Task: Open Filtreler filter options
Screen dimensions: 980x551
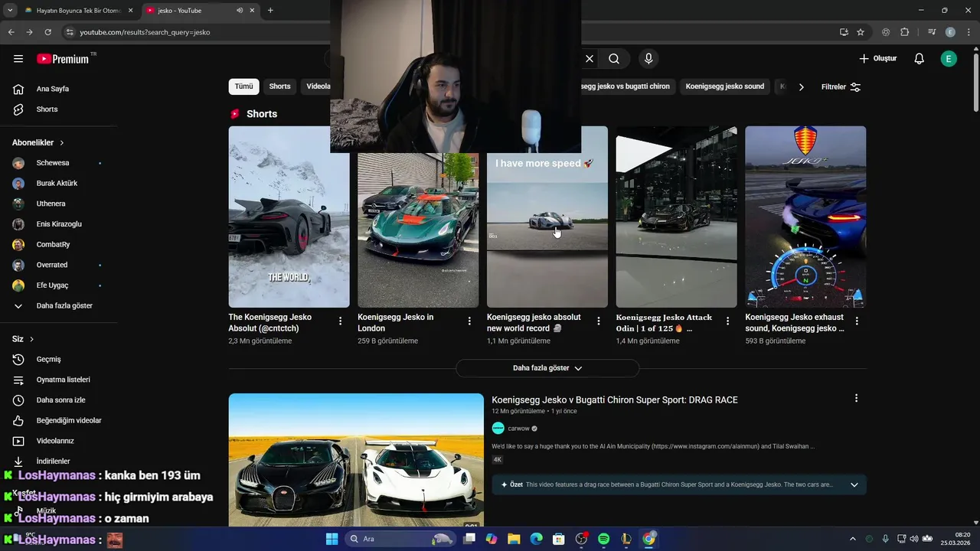Action: tap(841, 87)
